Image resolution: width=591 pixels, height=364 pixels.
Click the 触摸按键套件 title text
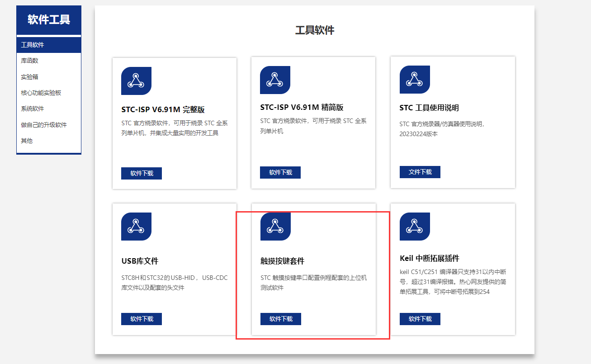pyautogui.click(x=283, y=261)
